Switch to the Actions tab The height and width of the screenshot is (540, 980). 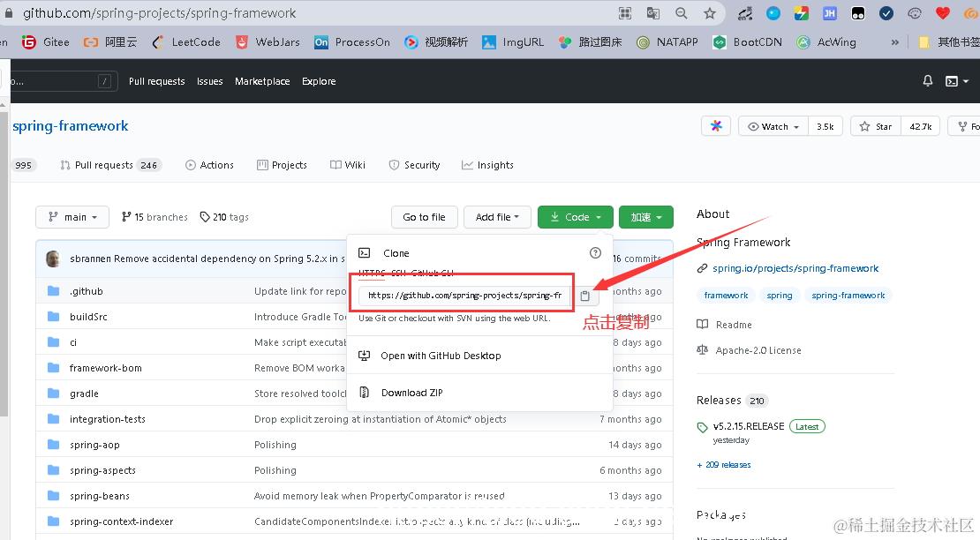pos(209,165)
